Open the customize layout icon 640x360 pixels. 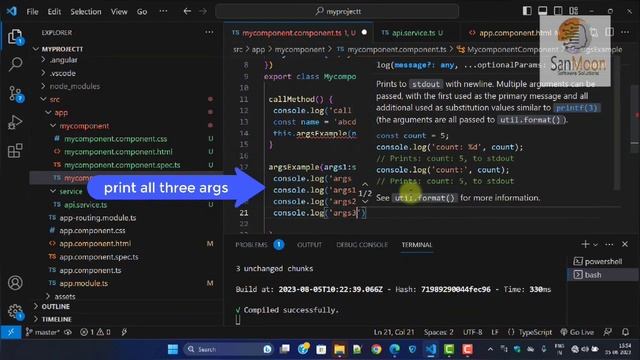(573, 11)
